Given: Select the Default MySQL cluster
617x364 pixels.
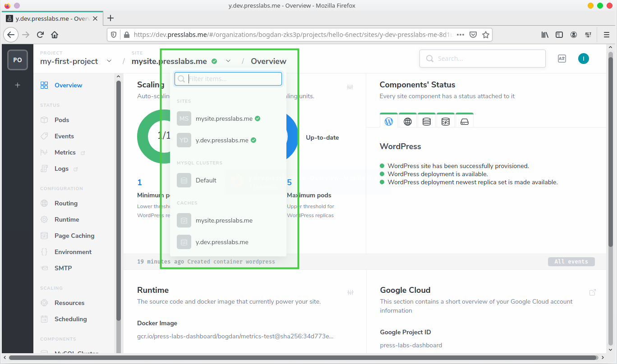Looking at the screenshot, I should (228, 180).
